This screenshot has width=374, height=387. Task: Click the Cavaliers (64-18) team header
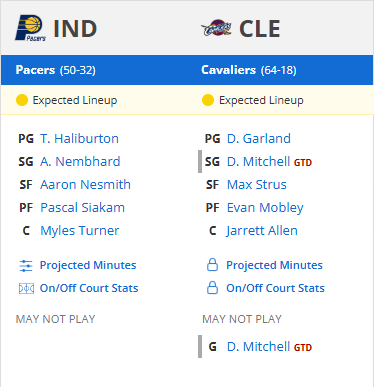point(249,70)
